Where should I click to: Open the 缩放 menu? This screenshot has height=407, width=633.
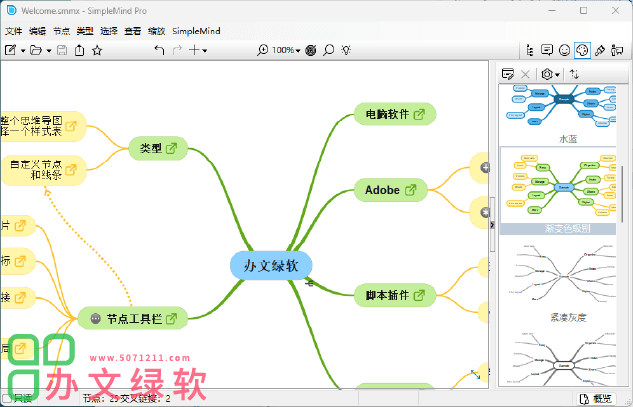[x=157, y=31]
